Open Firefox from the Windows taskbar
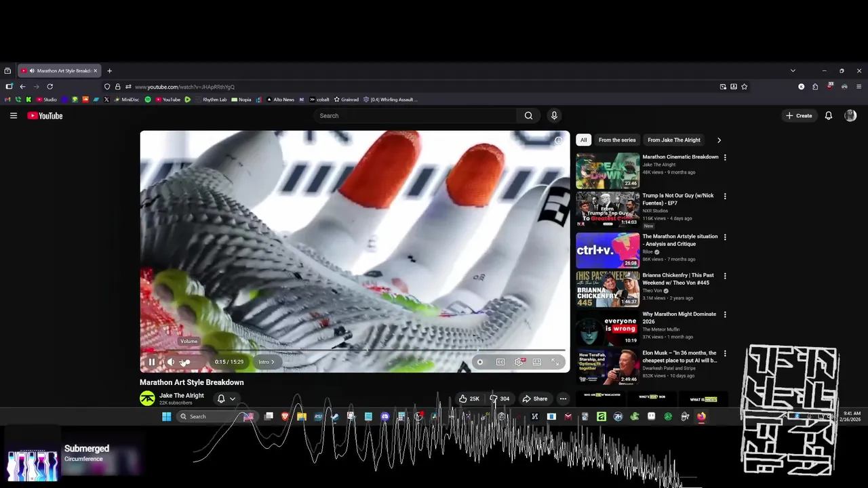Viewport: 868px width, 488px height. pos(701,417)
